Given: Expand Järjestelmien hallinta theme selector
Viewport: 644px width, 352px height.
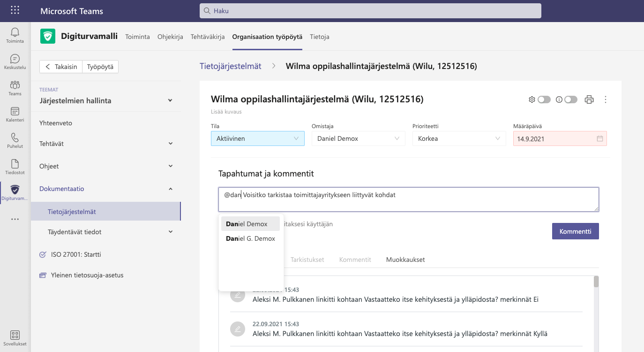Looking at the screenshot, I should coord(106,100).
